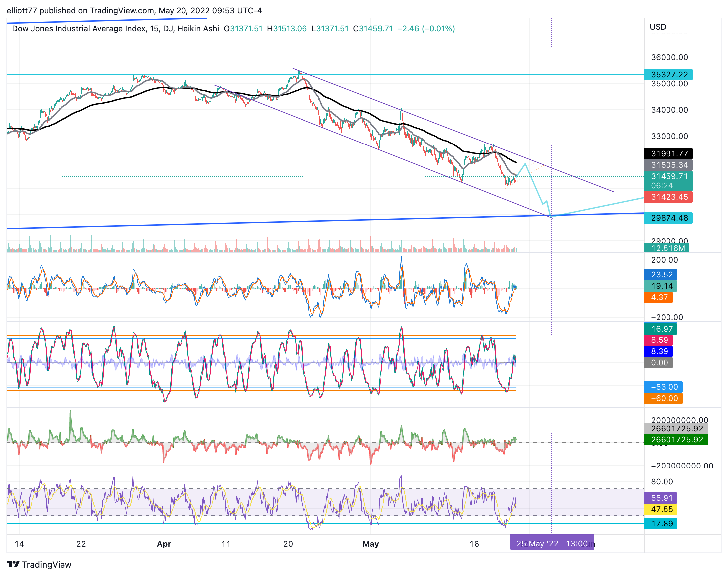The height and width of the screenshot is (576, 728).
Task: Click the -2.46 (-0.01%) change value
Action: coord(426,28)
